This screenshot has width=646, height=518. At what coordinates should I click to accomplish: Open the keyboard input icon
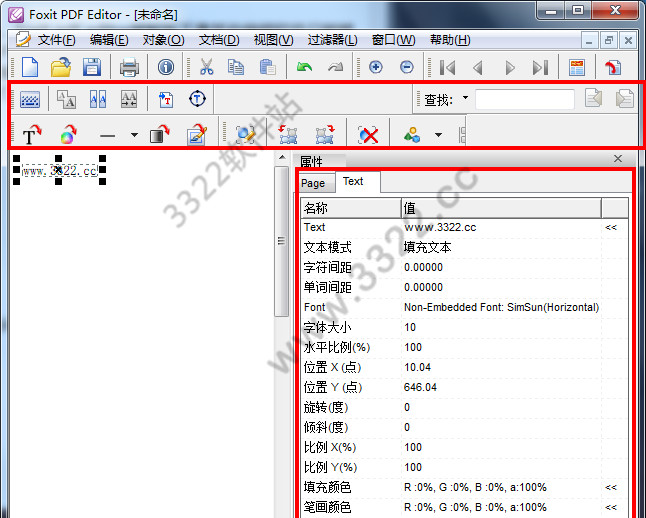tap(30, 99)
